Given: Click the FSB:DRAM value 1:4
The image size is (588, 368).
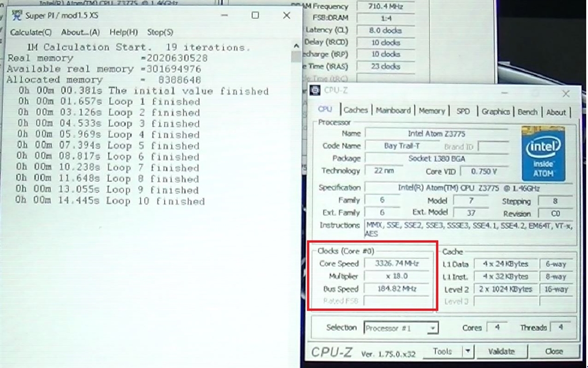Looking at the screenshot, I should (x=385, y=18).
